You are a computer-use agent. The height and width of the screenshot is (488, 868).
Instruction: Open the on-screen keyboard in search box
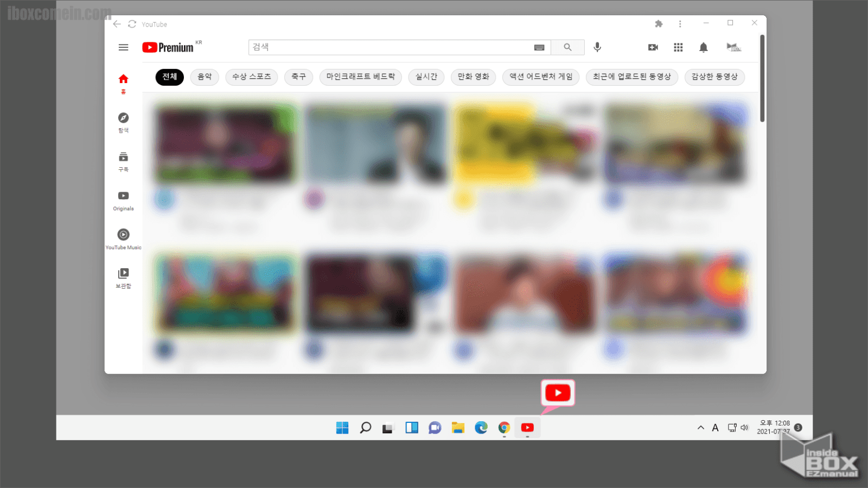click(539, 47)
